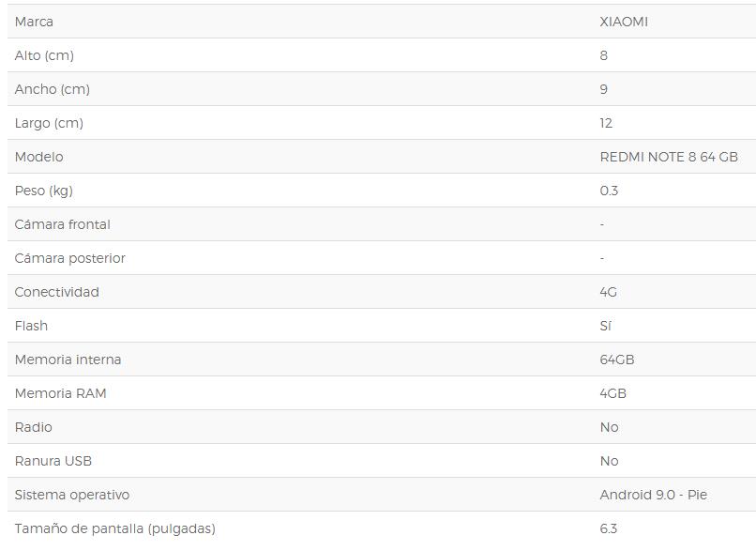
Task: Select the Memoria RAM label
Action: click(61, 393)
